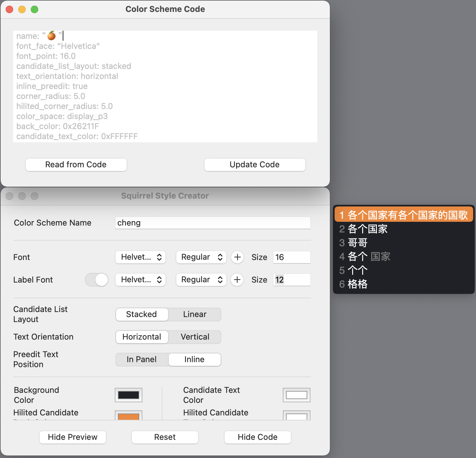The width and height of the screenshot is (476, 458).
Task: Click the Update Code button
Action: (x=255, y=165)
